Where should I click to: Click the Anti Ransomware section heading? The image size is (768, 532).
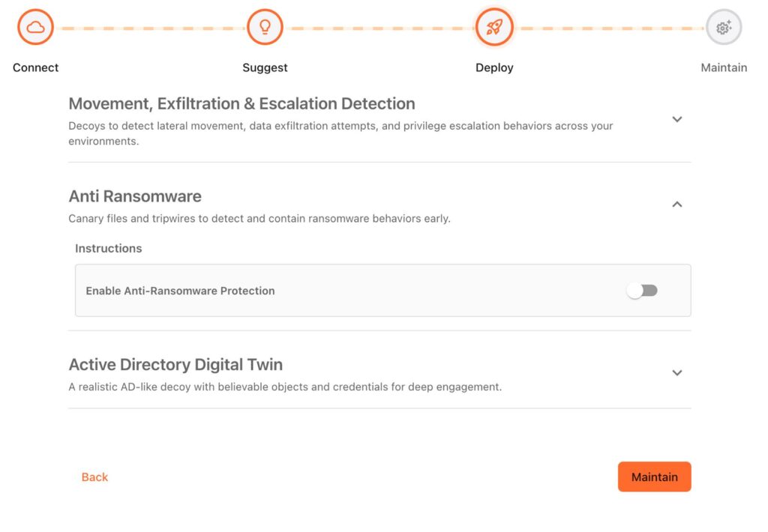point(135,196)
